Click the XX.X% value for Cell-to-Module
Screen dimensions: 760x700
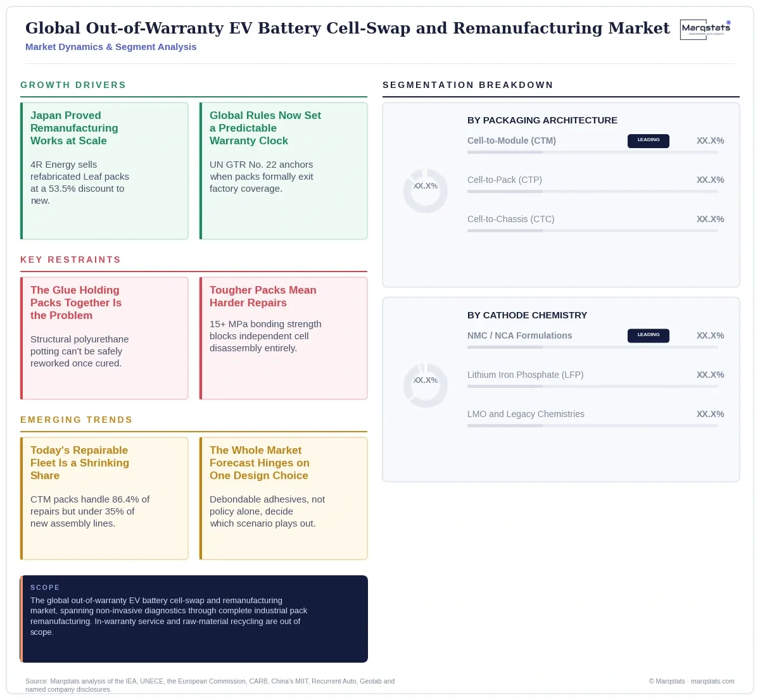(710, 141)
